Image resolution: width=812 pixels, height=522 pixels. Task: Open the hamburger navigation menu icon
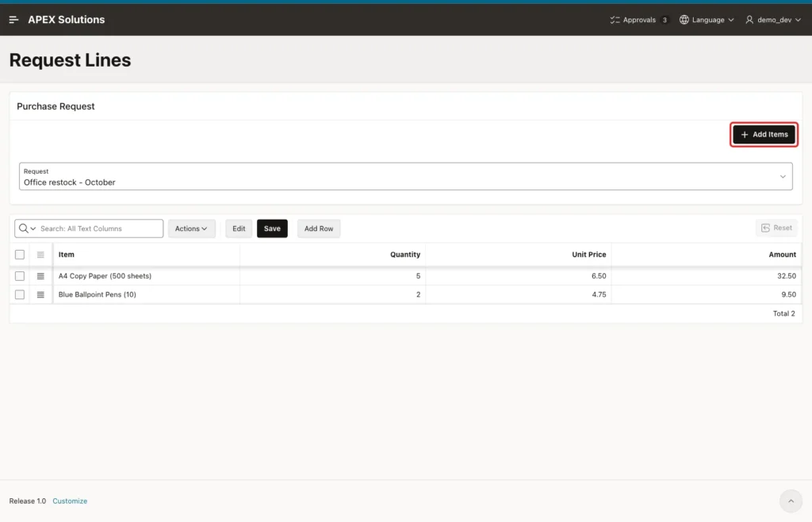(14, 20)
